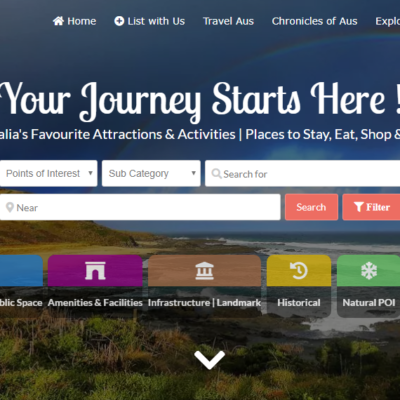The image size is (400, 400).
Task: Click the down chevron arrow to scroll down
Action: [x=210, y=360]
